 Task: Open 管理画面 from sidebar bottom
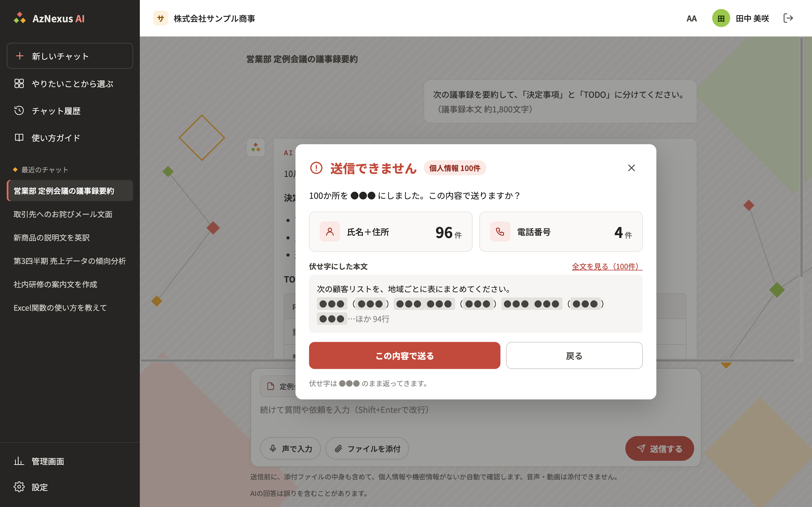(70, 461)
